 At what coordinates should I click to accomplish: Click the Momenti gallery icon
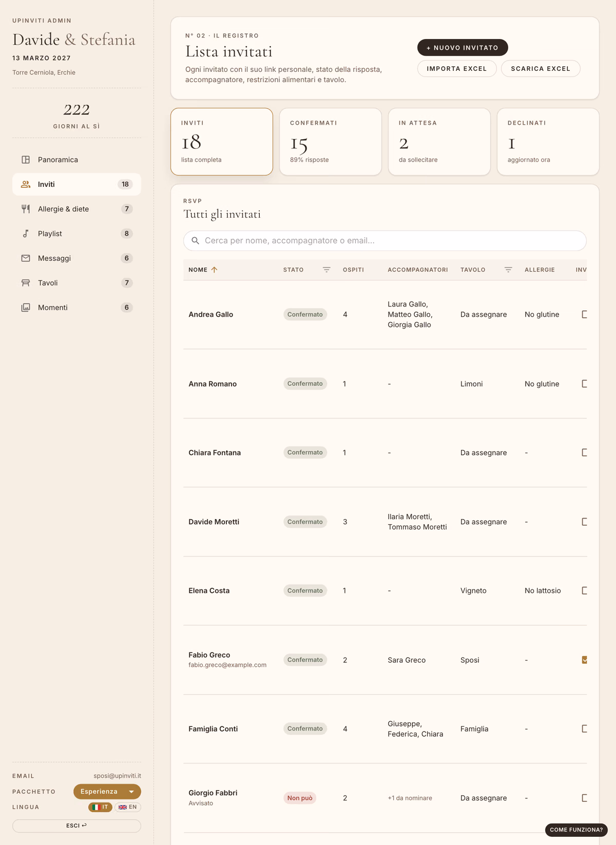(x=26, y=308)
